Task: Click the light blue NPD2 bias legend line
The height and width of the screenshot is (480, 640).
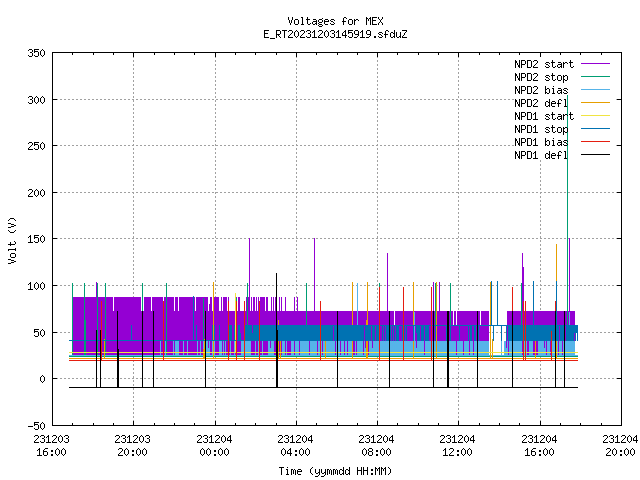Action: coord(595,90)
